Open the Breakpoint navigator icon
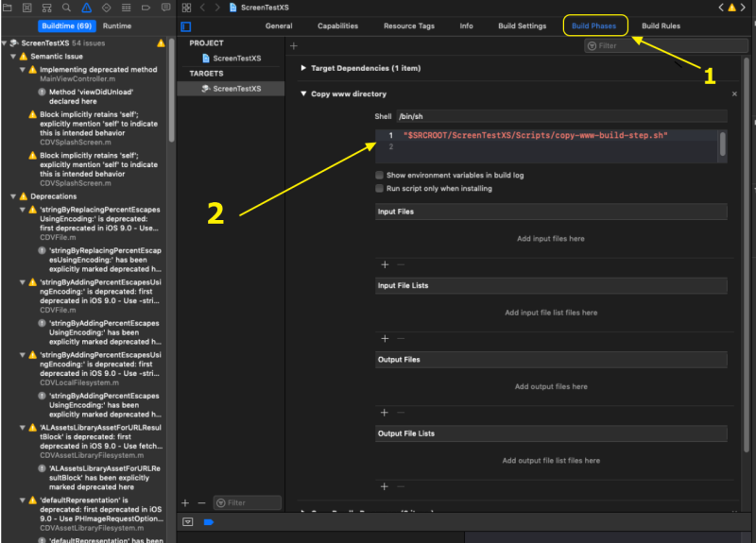Image resolution: width=756 pixels, height=543 pixels. (x=146, y=8)
